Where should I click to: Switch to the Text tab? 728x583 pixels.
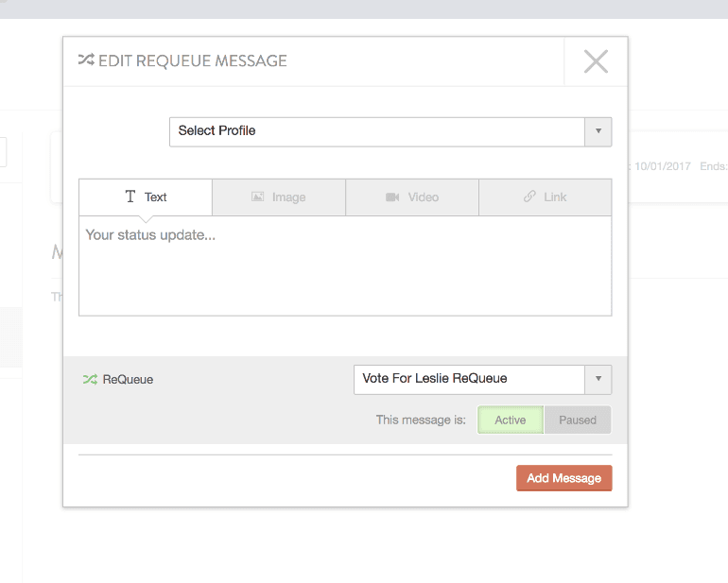tap(146, 197)
